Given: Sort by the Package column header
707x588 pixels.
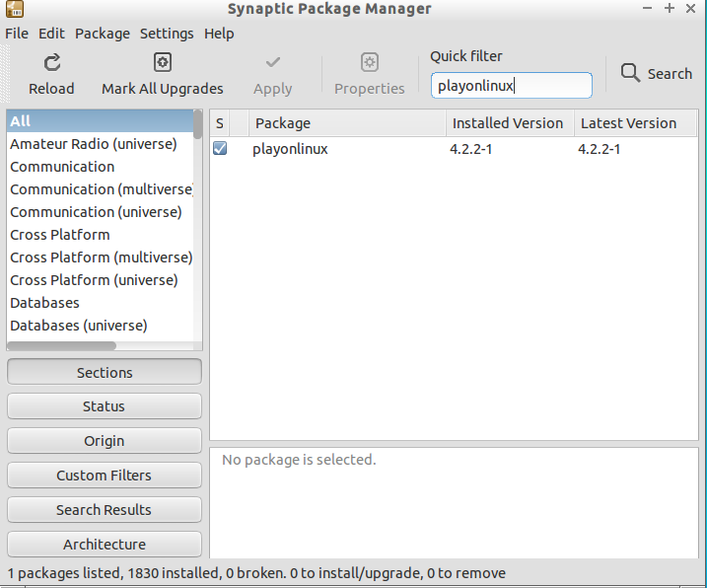Looking at the screenshot, I should pos(347,123).
